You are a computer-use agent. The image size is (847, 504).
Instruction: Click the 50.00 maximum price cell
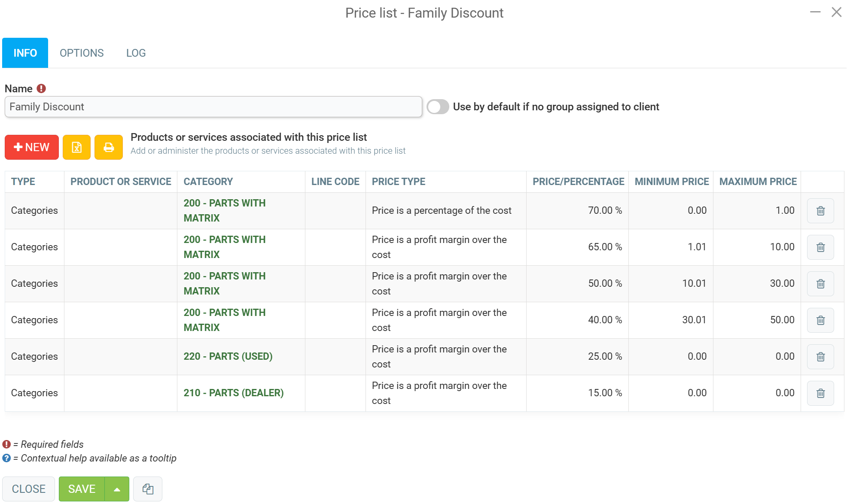coord(757,320)
